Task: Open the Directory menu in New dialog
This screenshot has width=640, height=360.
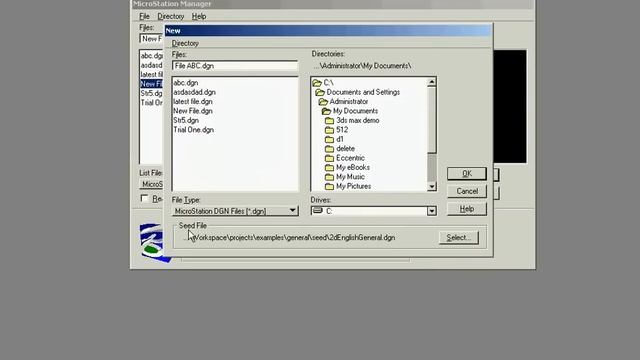Action: coord(185,43)
